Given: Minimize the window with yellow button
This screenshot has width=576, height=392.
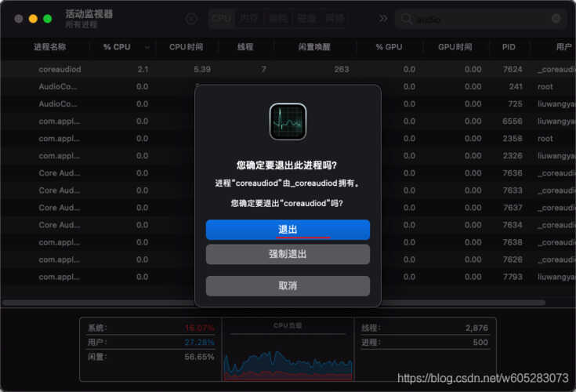Looking at the screenshot, I should (x=33, y=19).
